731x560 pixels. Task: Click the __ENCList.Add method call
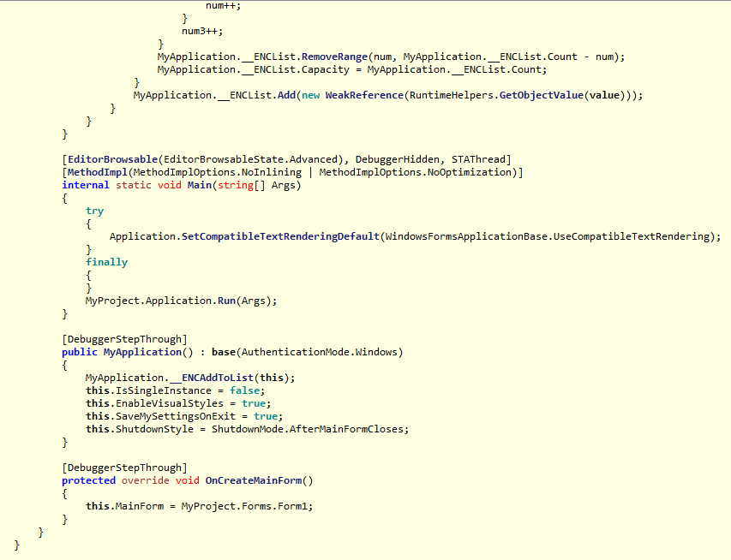coord(287,96)
